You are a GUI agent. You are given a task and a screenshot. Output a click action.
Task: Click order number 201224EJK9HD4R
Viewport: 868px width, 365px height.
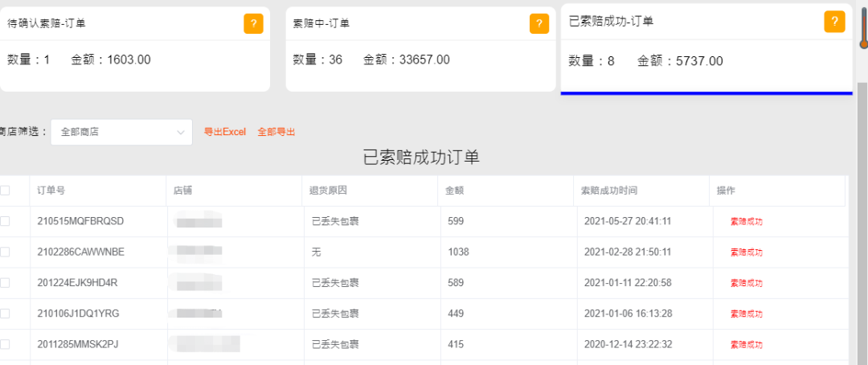pos(77,282)
